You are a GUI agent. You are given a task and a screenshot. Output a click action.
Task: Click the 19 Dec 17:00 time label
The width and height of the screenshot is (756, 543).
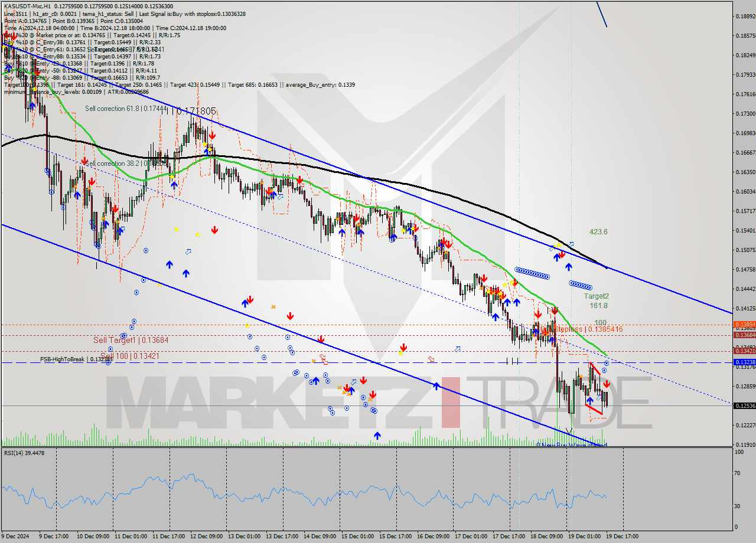tap(621, 537)
